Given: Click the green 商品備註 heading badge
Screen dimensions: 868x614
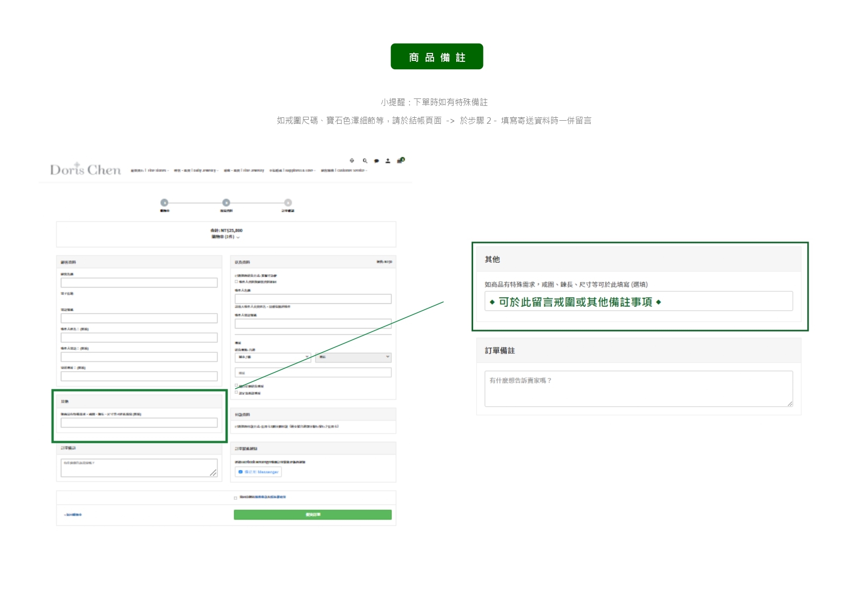Looking at the screenshot, I should 437,56.
